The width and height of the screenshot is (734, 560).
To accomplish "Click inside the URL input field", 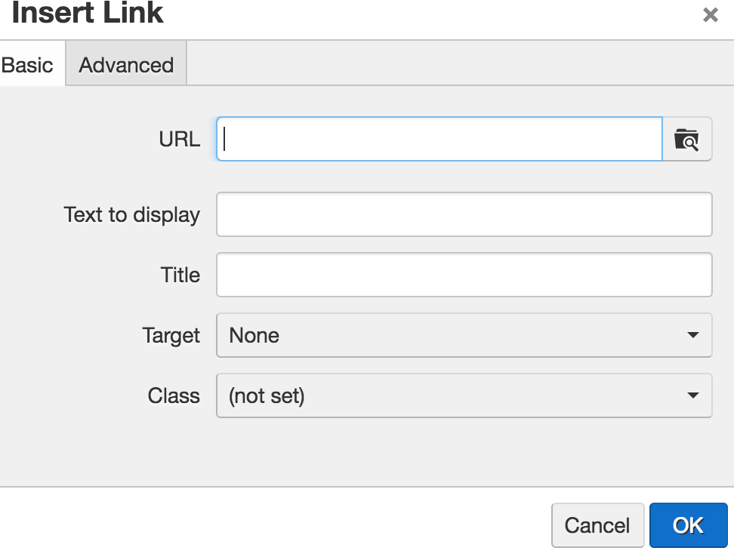I will point(438,139).
